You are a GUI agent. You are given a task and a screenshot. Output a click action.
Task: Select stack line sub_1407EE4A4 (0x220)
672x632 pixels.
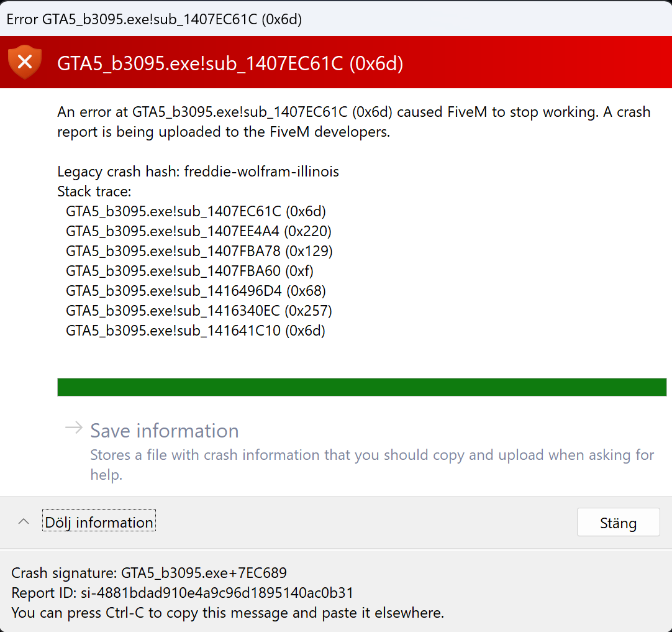click(x=198, y=231)
